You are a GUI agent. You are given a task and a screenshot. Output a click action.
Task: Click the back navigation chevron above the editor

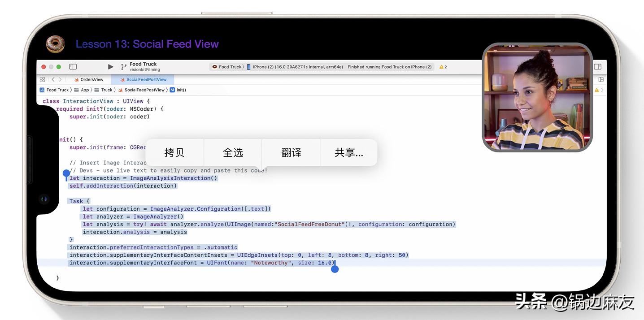[x=53, y=79]
